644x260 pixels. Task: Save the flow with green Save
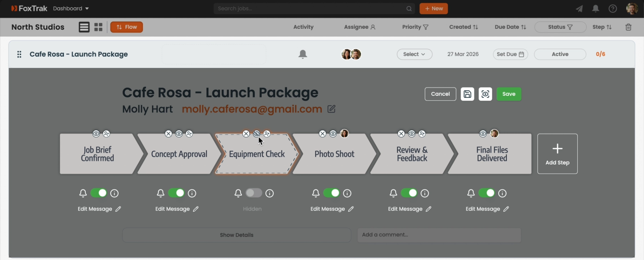click(x=509, y=94)
